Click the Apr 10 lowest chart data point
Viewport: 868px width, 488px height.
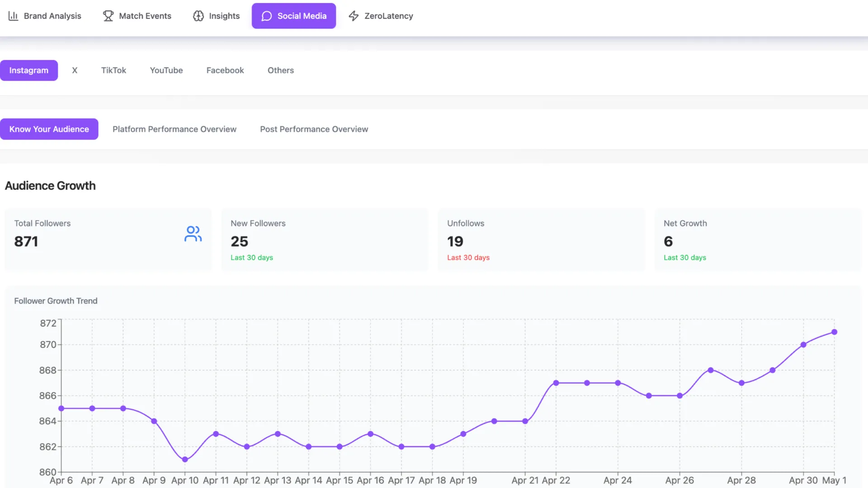click(185, 460)
